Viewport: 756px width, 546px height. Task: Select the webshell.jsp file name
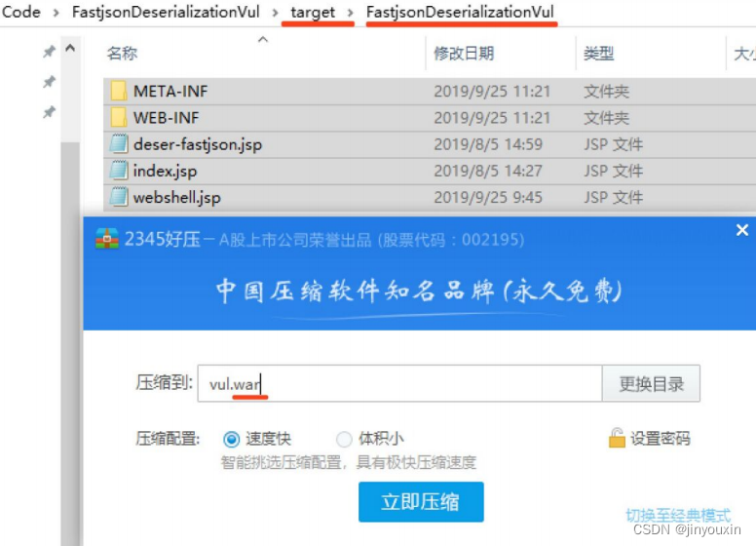pyautogui.click(x=177, y=197)
